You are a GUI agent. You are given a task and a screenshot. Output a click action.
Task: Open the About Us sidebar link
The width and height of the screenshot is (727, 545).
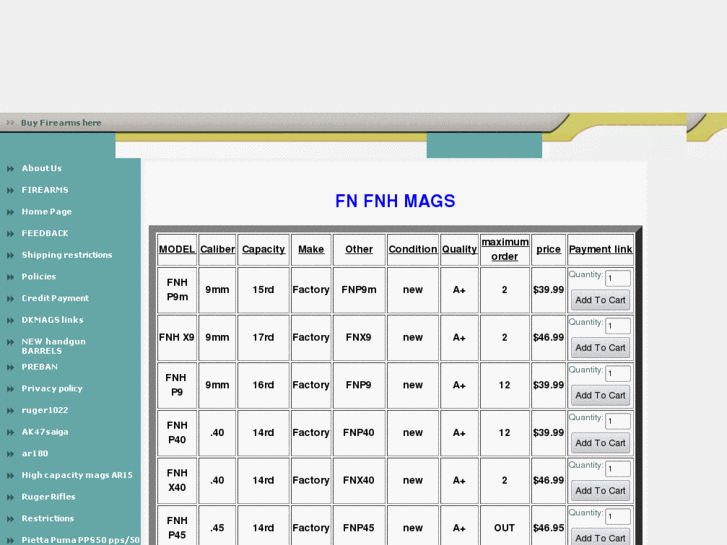click(x=41, y=168)
